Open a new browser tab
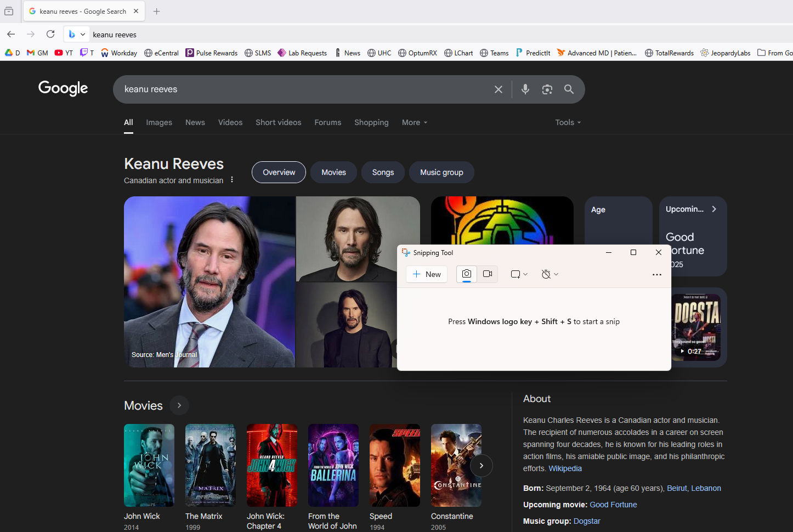Screen dimensions: 793x532 coord(157,11)
